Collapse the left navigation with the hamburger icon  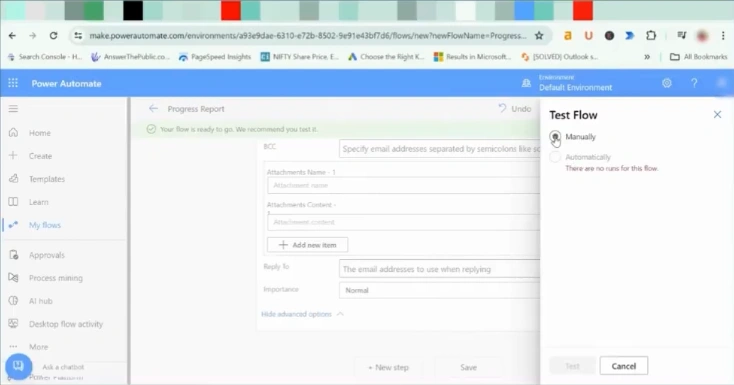pyautogui.click(x=13, y=109)
